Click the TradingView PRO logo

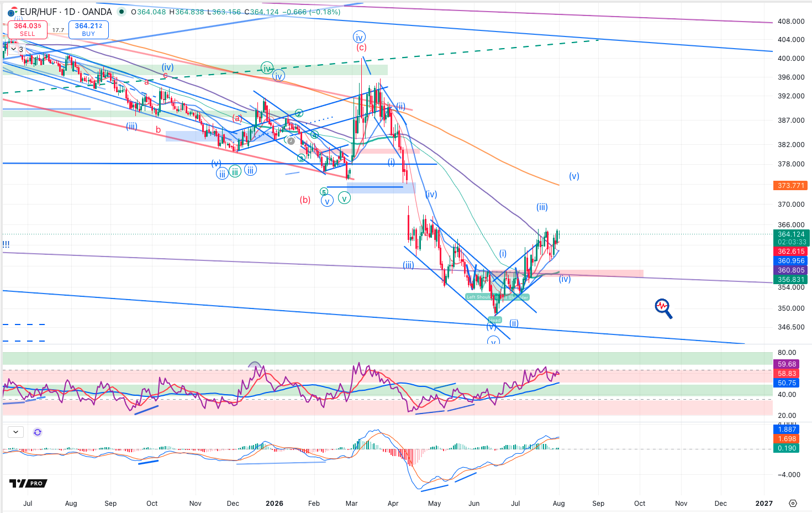click(x=28, y=483)
